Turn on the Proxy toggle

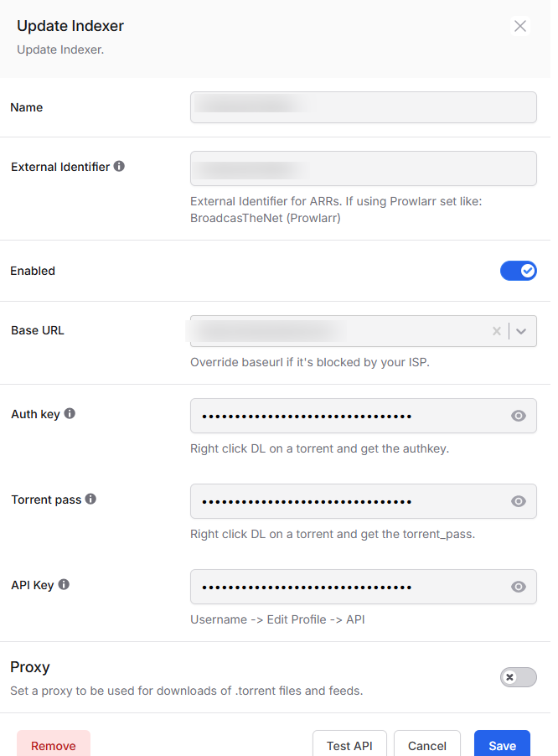point(519,677)
